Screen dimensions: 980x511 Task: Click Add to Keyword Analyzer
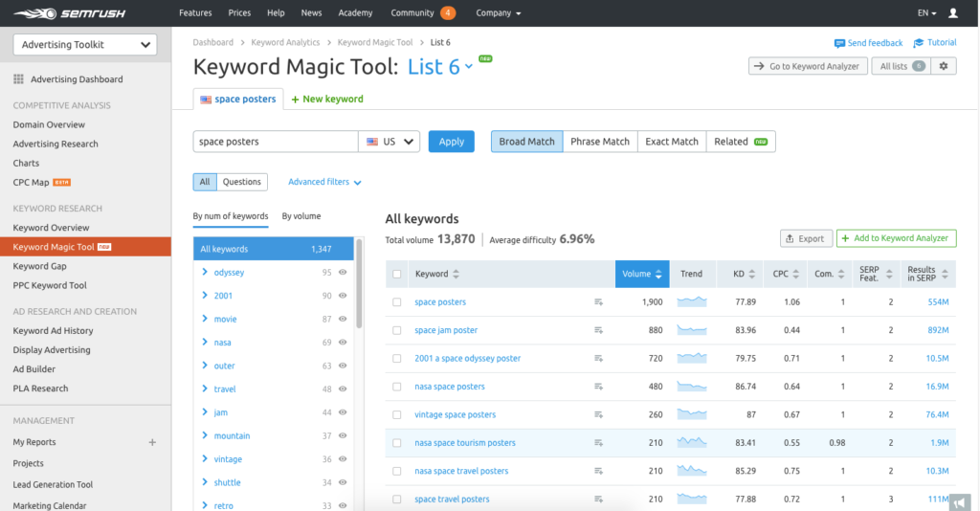click(x=896, y=238)
